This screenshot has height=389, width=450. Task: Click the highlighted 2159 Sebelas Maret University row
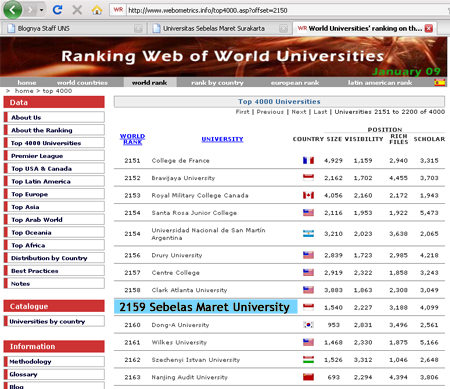(205, 307)
